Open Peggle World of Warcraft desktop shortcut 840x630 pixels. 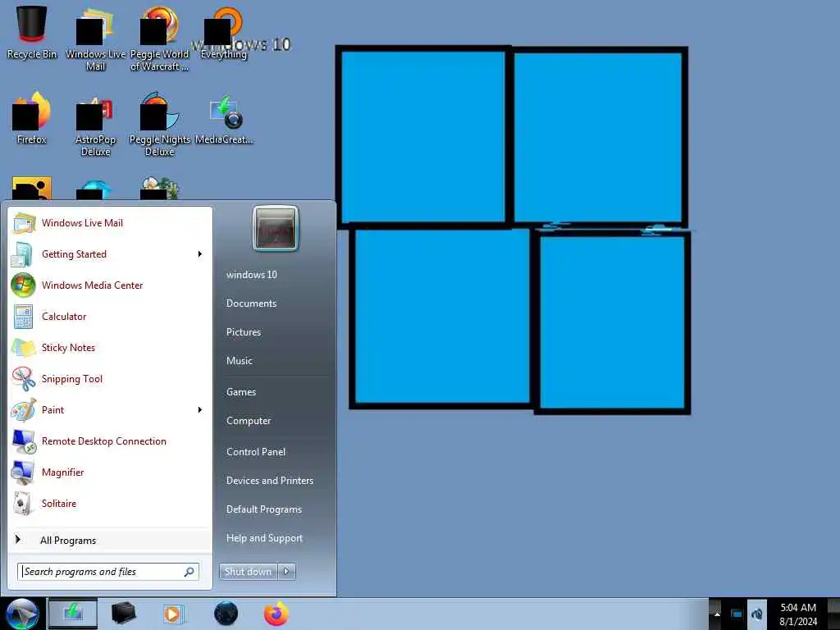tap(160, 39)
